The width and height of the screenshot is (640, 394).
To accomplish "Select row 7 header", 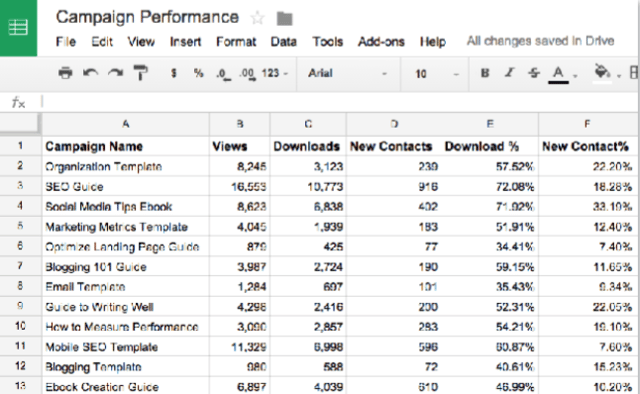I will tap(20, 266).
